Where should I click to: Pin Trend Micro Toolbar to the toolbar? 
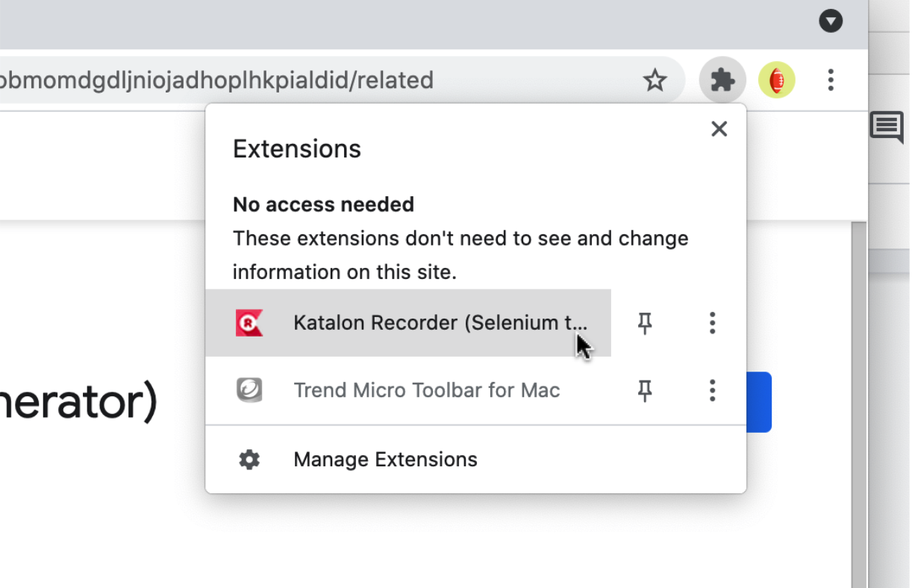point(645,390)
